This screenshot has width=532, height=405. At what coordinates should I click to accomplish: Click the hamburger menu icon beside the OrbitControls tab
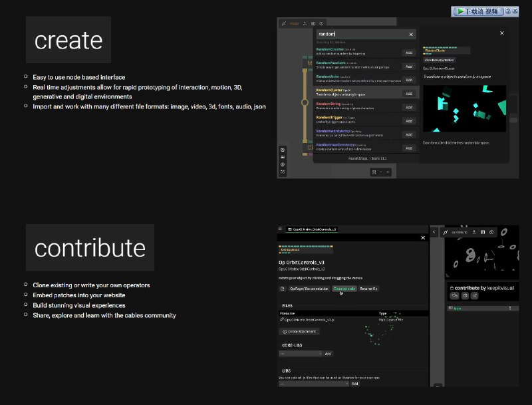pyautogui.click(x=281, y=229)
